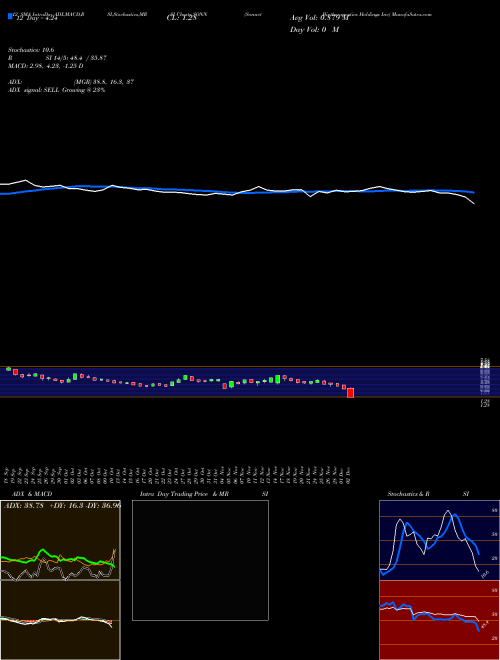Click the 'Intra Day Trading Price & MR' title
This screenshot has height=660, width=500.
coord(184,494)
